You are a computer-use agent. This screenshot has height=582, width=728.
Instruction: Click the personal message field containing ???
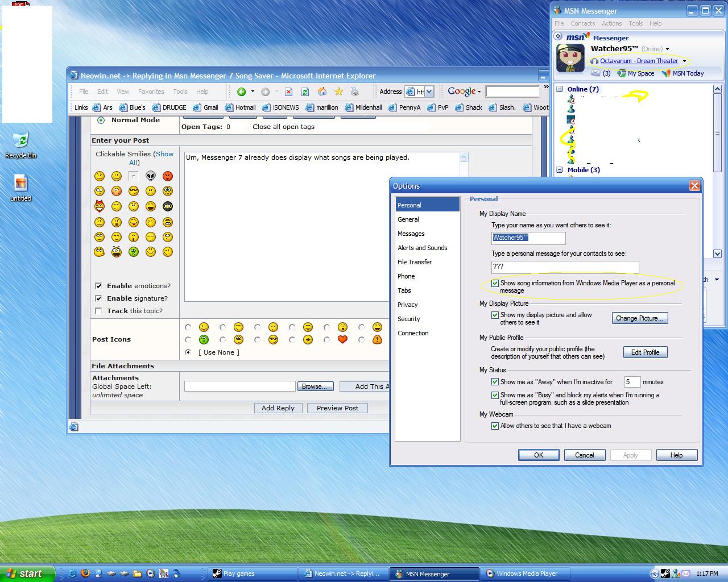[x=564, y=267]
